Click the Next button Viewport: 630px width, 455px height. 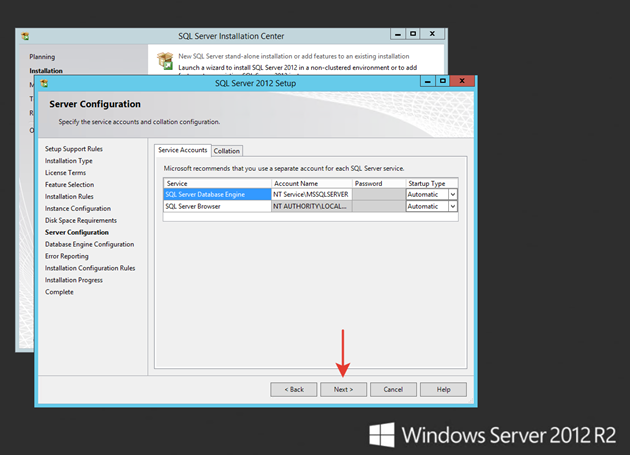(x=343, y=389)
